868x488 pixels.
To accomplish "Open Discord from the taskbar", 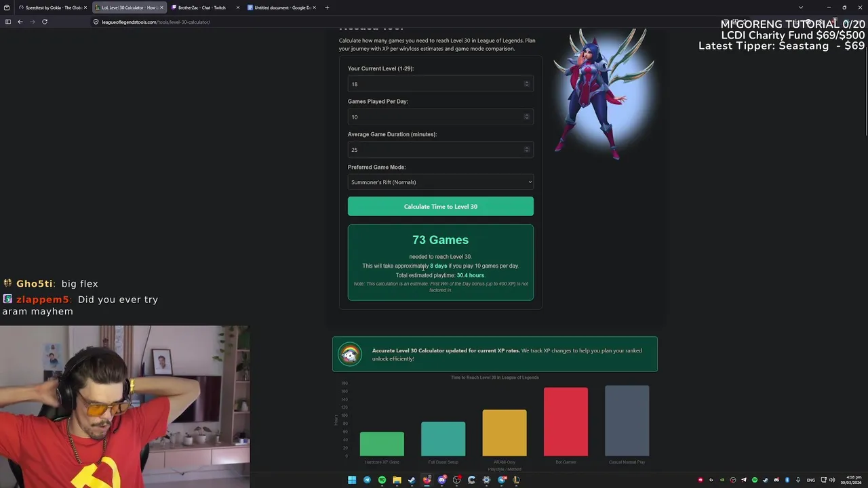I will click(441, 480).
